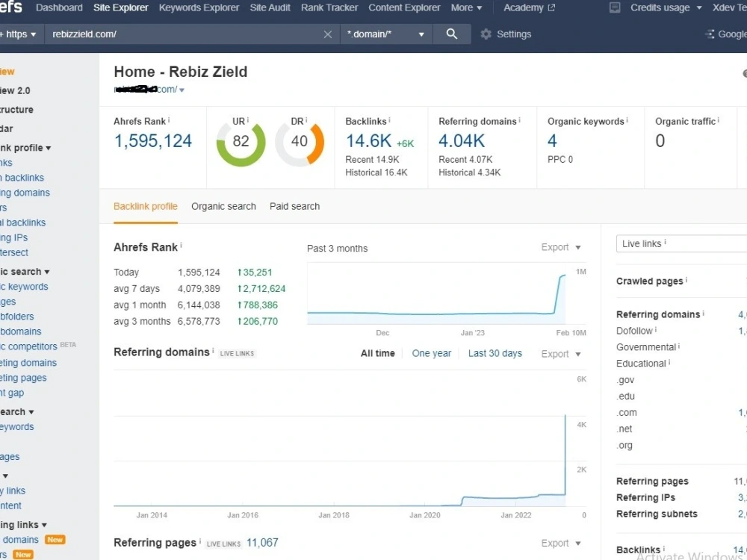The image size is (747, 560).
Task: Switch to the Organic search tab
Action: pos(223,206)
